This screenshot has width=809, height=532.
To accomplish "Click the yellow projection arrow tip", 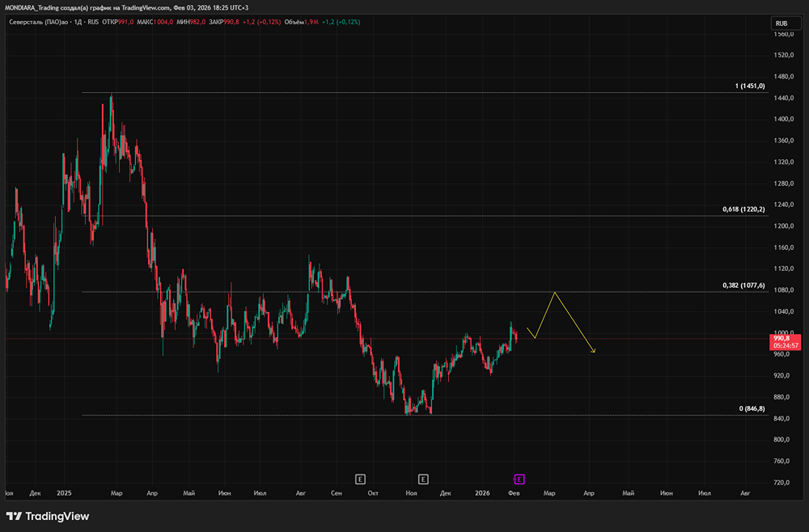I will click(x=595, y=352).
